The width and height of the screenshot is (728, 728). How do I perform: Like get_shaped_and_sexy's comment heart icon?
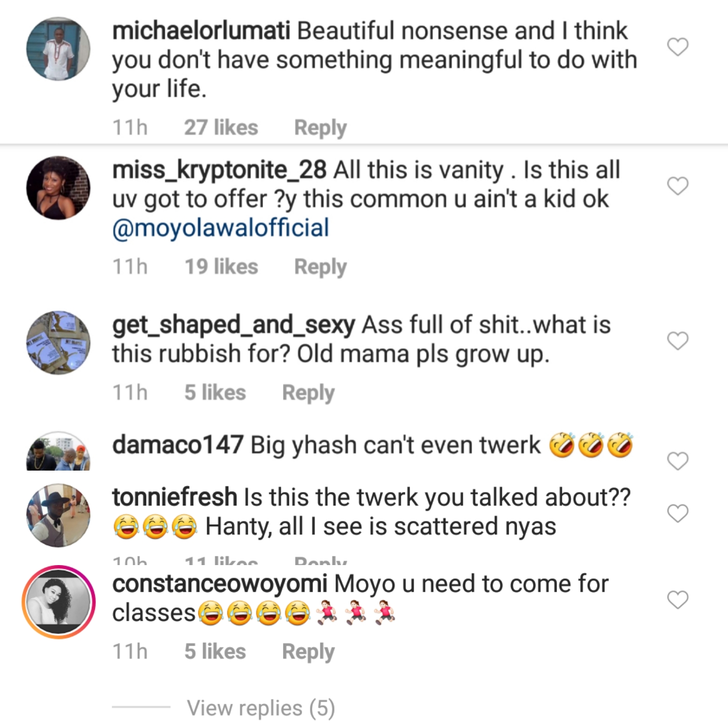(677, 341)
